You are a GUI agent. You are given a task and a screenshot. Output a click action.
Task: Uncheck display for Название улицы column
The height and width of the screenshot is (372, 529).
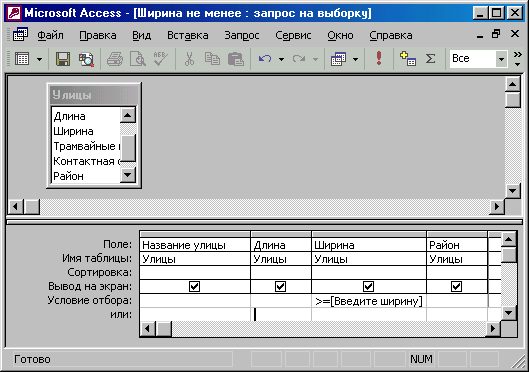pos(194,286)
